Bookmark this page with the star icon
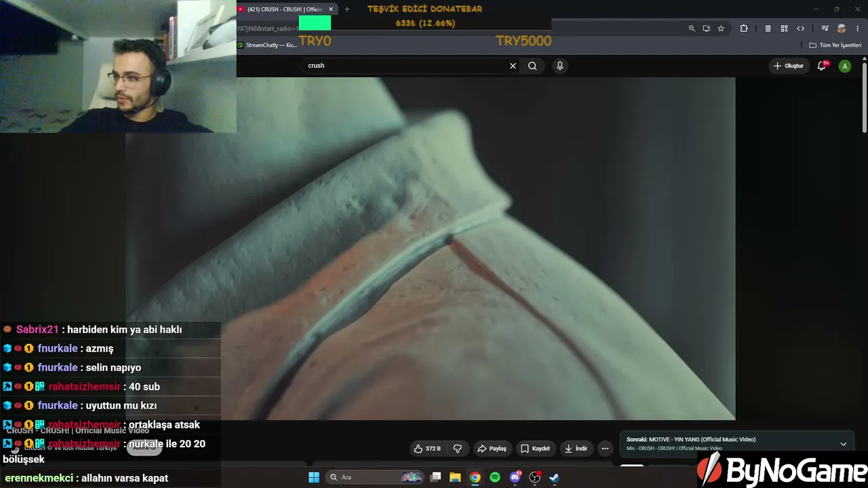 pyautogui.click(x=721, y=28)
